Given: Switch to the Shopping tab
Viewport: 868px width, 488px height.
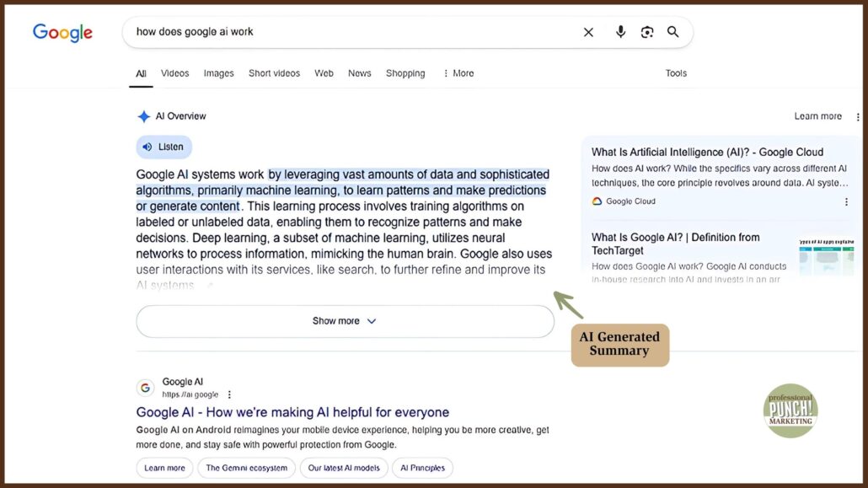Looking at the screenshot, I should click(405, 73).
